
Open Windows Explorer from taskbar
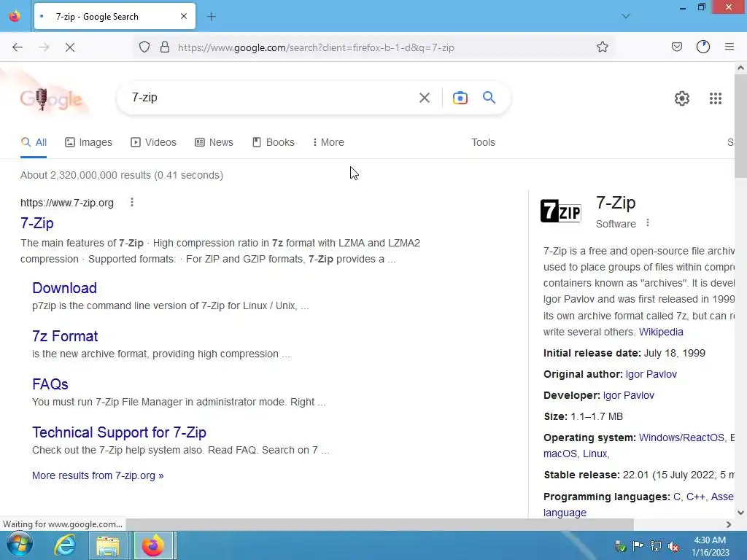(108, 545)
